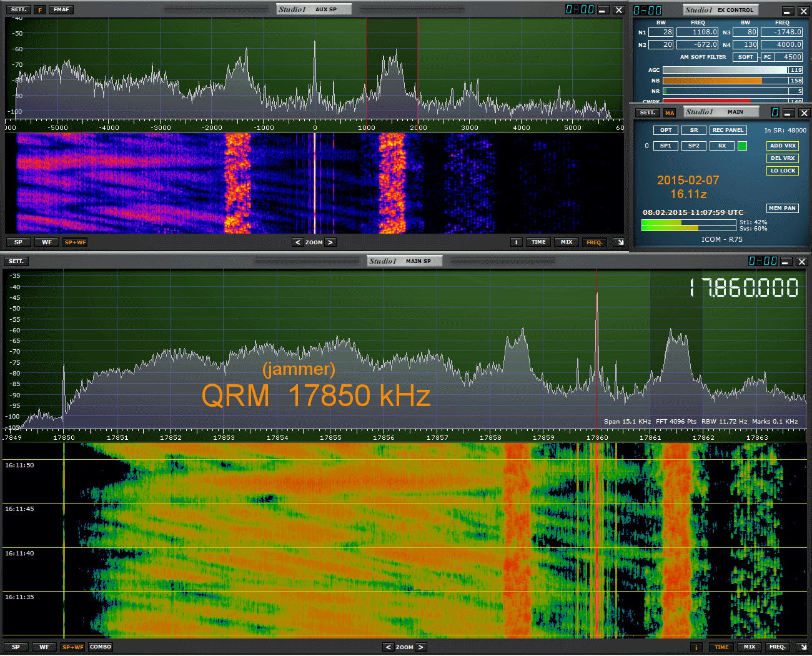The image size is (812, 656).
Task: Switch AUX SP view to WF waterfall
Action: [x=47, y=242]
